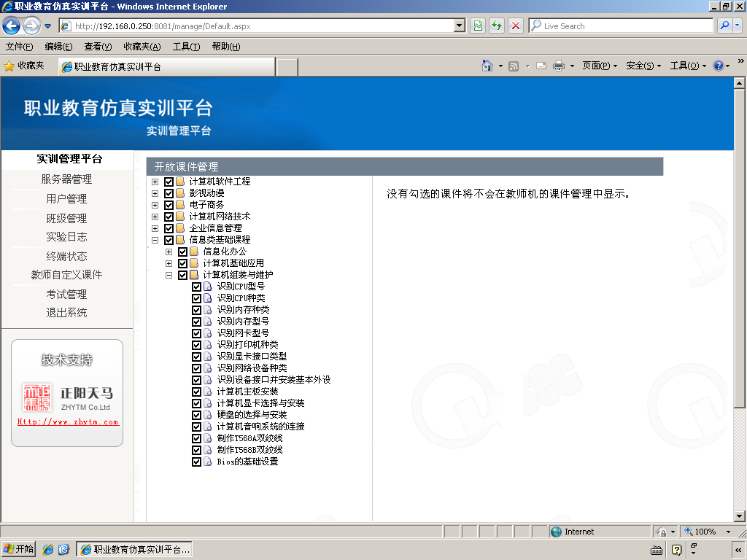Uncheck the 计算机软件工程 checkbox
Screen dimensions: 747x560
[169, 182]
